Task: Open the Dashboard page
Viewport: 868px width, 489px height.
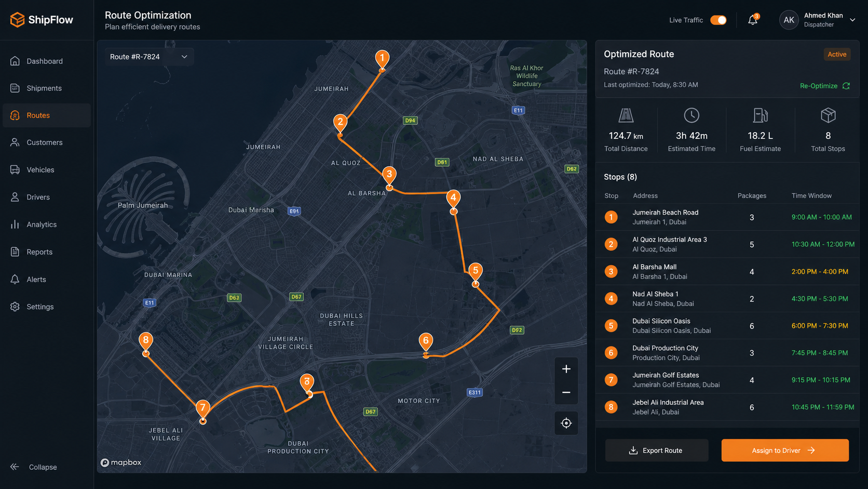Action: [x=47, y=61]
